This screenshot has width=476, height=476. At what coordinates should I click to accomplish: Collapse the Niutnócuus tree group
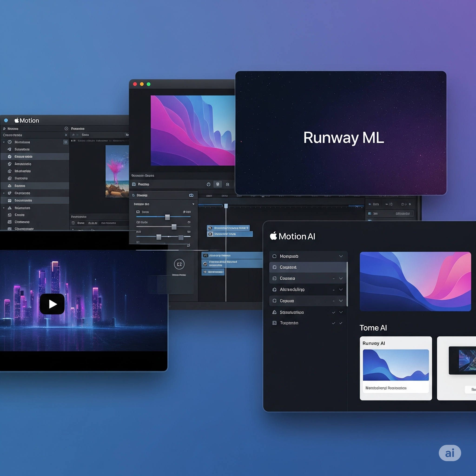[x=4, y=142]
